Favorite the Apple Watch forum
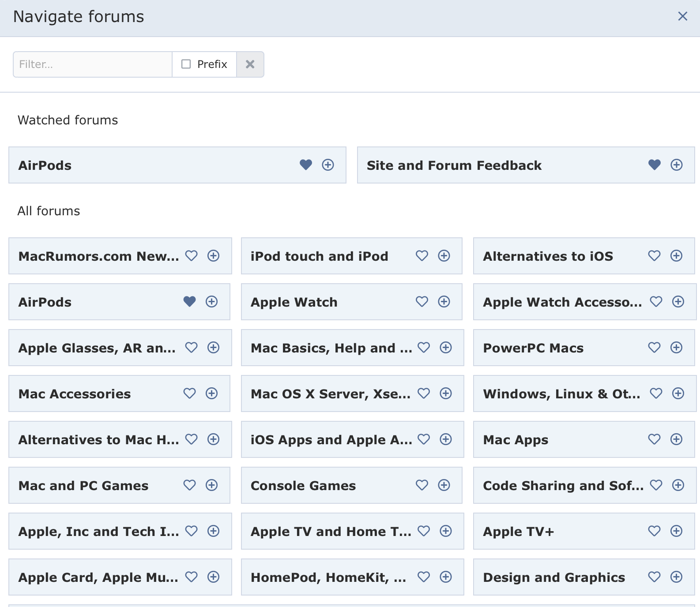700x607 pixels. [422, 302]
